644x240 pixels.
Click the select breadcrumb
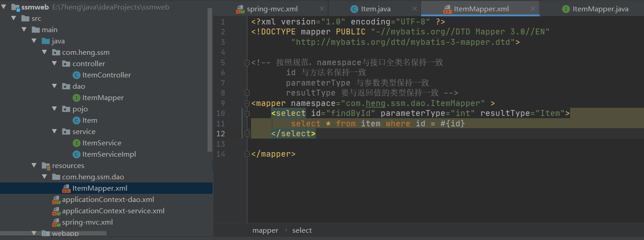coord(302,230)
